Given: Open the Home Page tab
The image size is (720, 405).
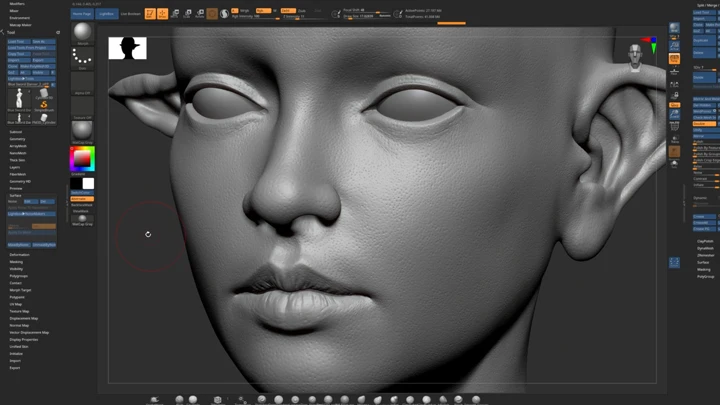Looking at the screenshot, I should click(x=82, y=14).
